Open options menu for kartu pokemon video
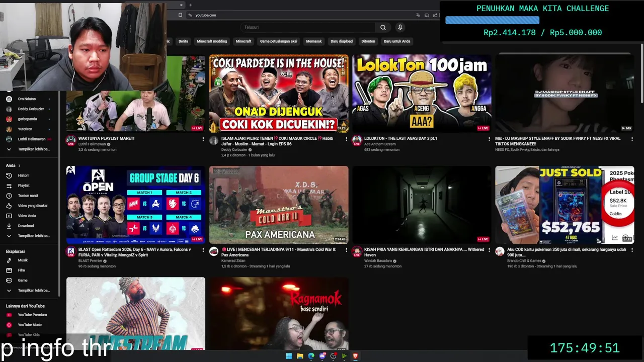Image resolution: width=644 pixels, height=362 pixels. [x=632, y=250]
